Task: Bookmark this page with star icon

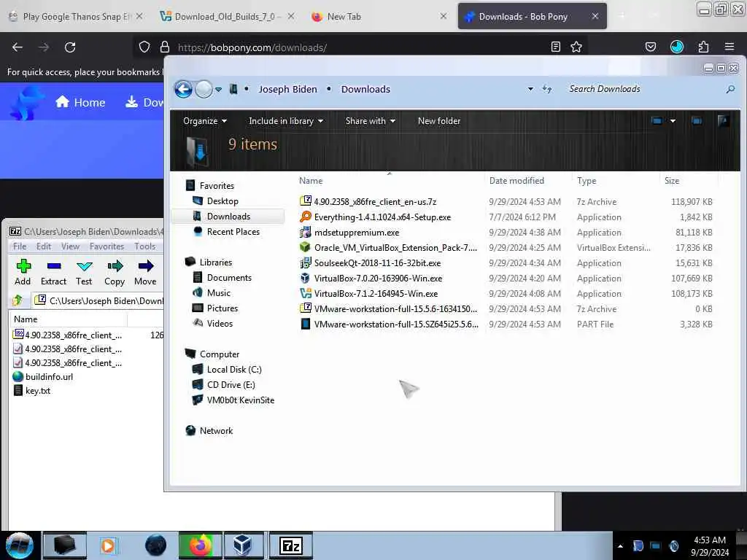Action: [576, 47]
